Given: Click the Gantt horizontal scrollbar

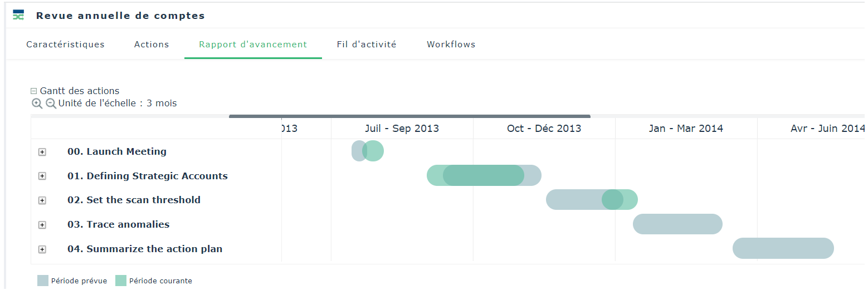Looking at the screenshot, I should (x=409, y=116).
